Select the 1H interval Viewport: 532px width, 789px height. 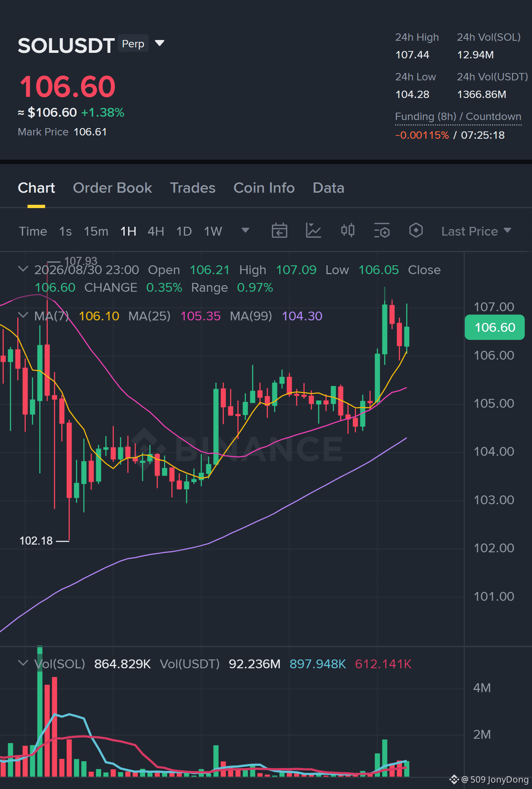(x=128, y=231)
